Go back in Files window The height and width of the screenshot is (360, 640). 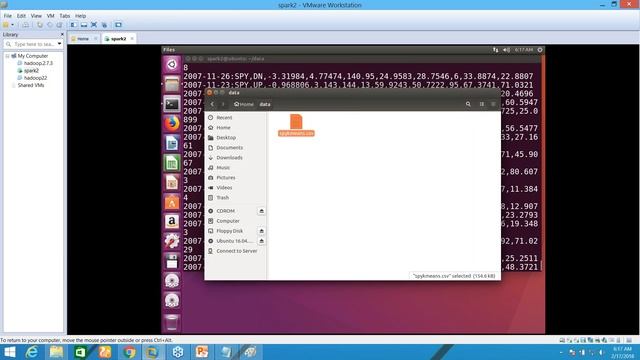click(212, 104)
